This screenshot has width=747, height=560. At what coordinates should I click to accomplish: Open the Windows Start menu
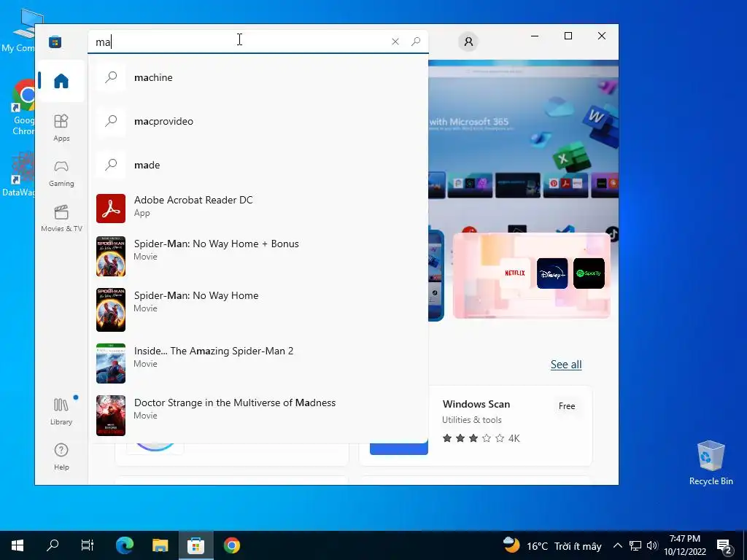coord(18,545)
